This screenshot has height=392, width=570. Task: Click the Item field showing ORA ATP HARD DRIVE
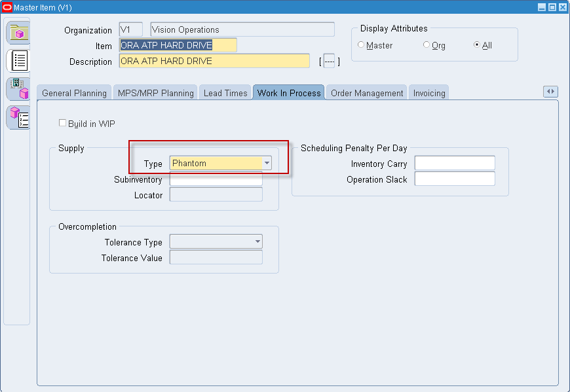[177, 45]
